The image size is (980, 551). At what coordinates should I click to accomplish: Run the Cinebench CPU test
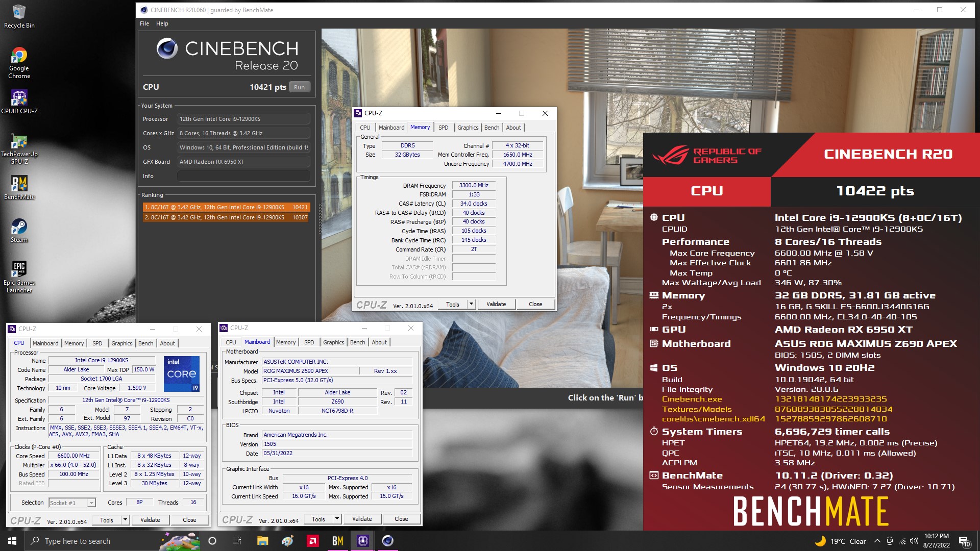click(x=300, y=87)
